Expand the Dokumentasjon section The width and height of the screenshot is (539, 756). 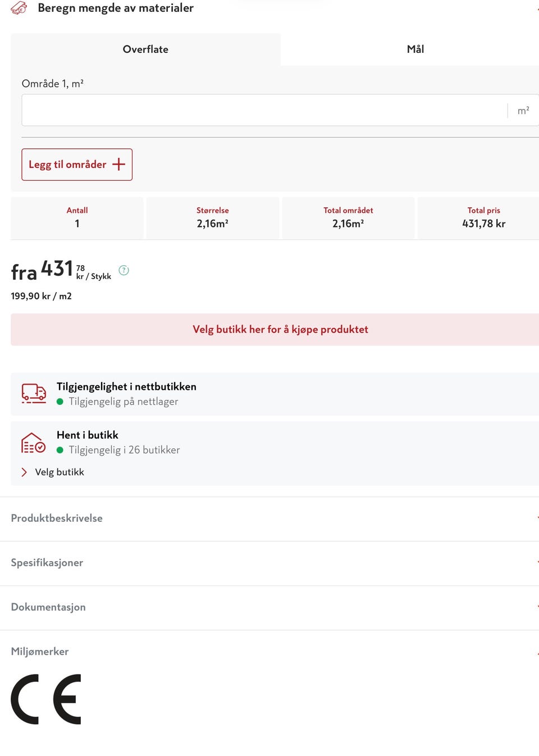pos(269,607)
